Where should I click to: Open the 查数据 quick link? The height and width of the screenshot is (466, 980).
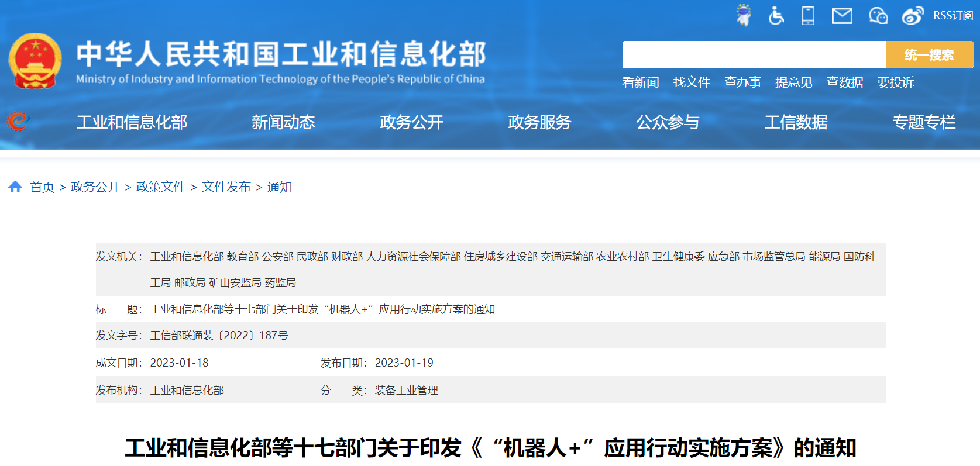[844, 82]
